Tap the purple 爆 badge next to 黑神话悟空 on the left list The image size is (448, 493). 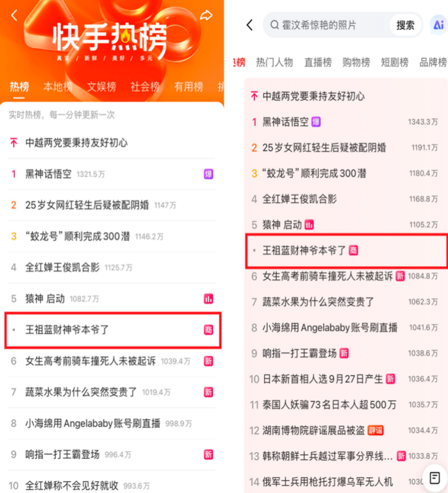pyautogui.click(x=208, y=174)
